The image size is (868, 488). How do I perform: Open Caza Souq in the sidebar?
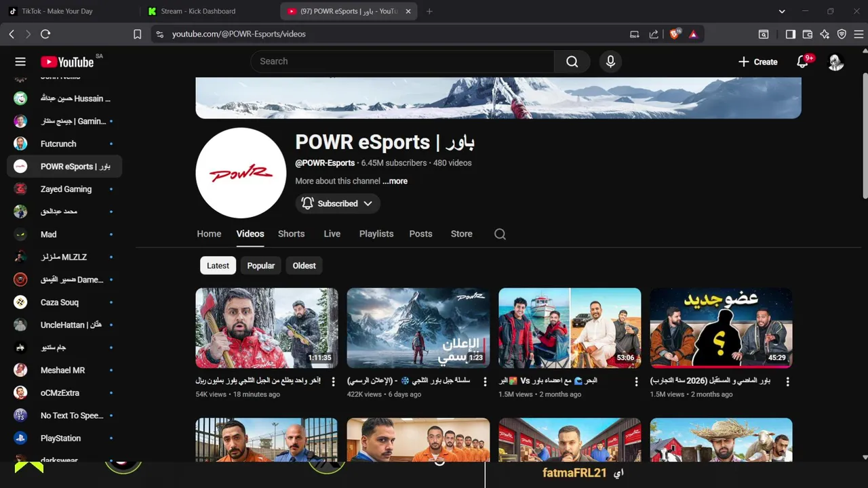point(64,302)
